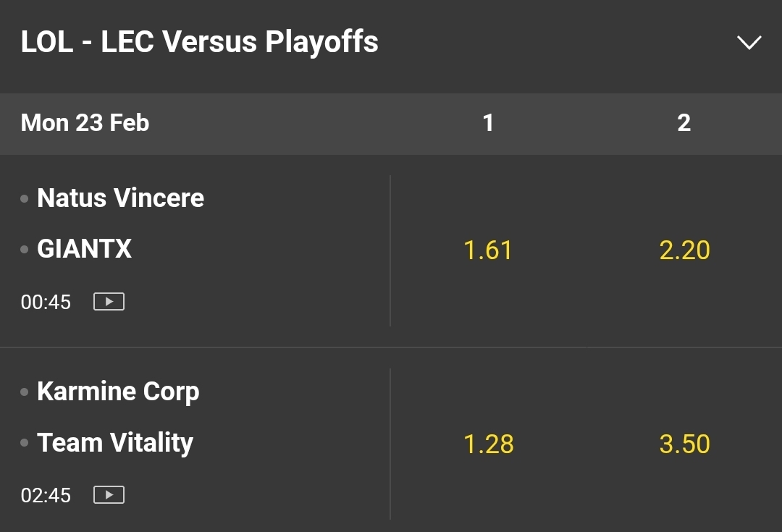Click the 00:45 match start time
Viewport: 782px width, 532px height.
point(46,302)
